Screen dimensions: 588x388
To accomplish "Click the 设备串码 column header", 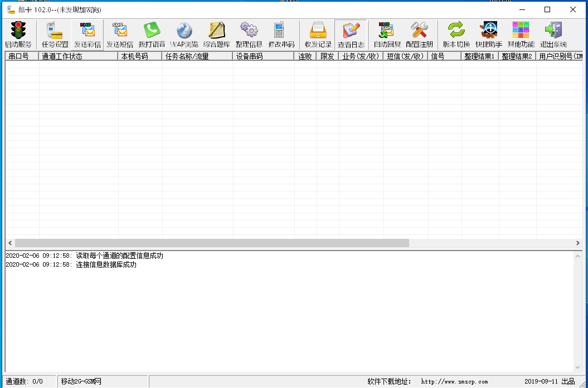I will (263, 56).
